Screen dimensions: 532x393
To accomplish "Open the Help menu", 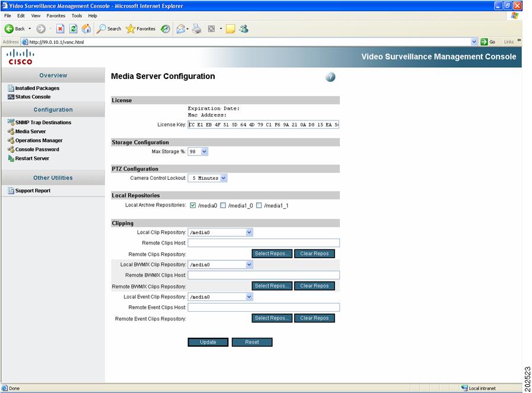I will pyautogui.click(x=93, y=15).
